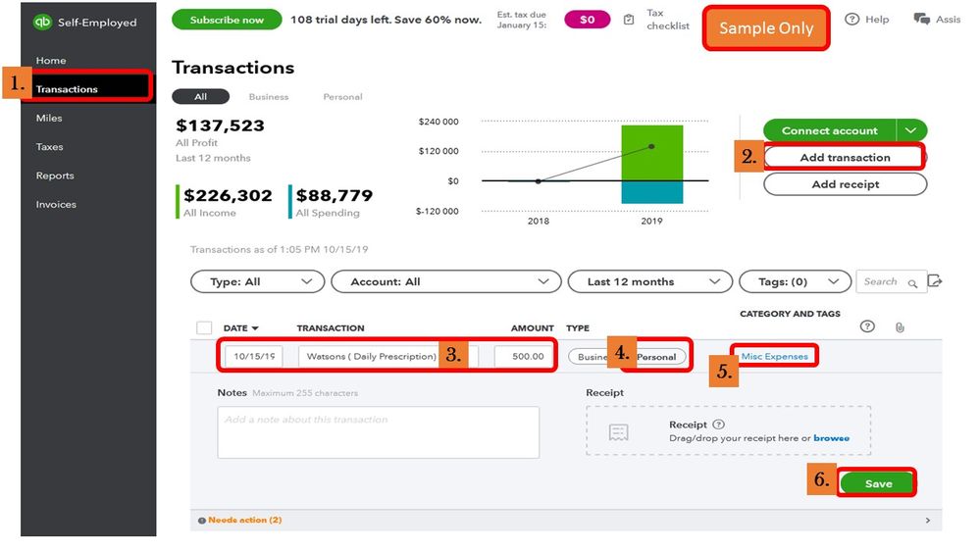This screenshot has height=551, width=980.
Task: Click the Needs action info icon
Action: coord(202,521)
